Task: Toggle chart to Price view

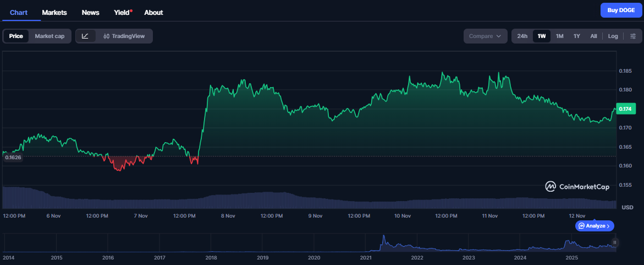Action: pyautogui.click(x=16, y=36)
